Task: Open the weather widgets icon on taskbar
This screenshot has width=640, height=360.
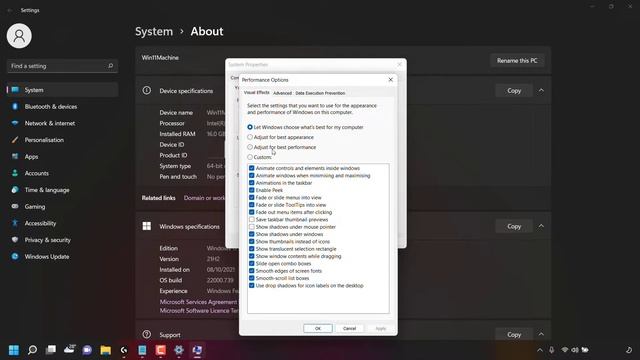Action: coord(69,349)
